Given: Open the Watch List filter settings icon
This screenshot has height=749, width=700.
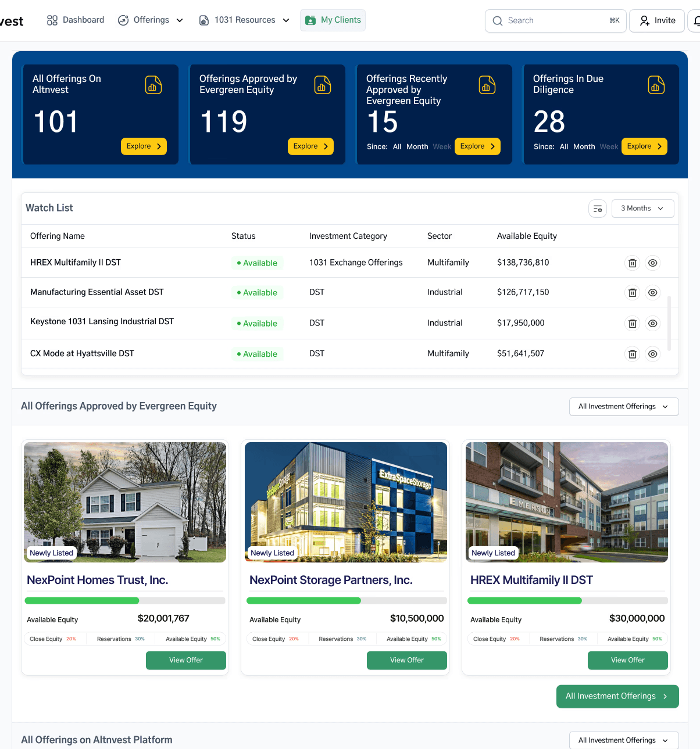Looking at the screenshot, I should (598, 209).
